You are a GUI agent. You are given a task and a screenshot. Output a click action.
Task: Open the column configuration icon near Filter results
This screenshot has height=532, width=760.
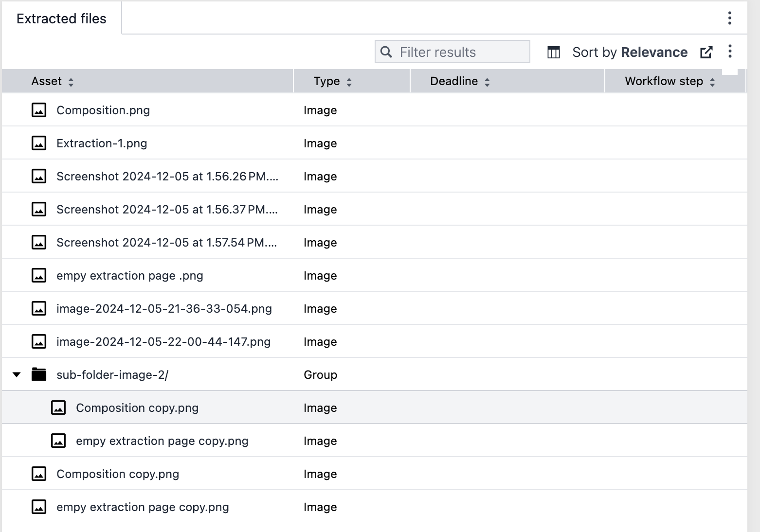553,52
